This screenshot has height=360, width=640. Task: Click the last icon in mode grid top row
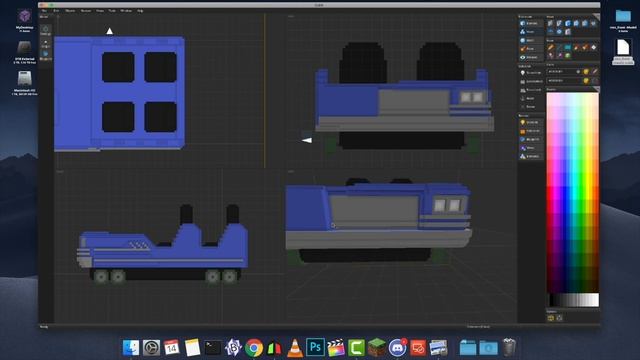[593, 23]
